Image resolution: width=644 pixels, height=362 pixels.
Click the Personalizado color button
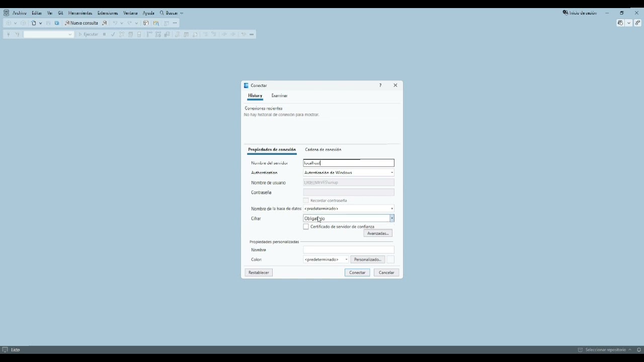coord(368,259)
